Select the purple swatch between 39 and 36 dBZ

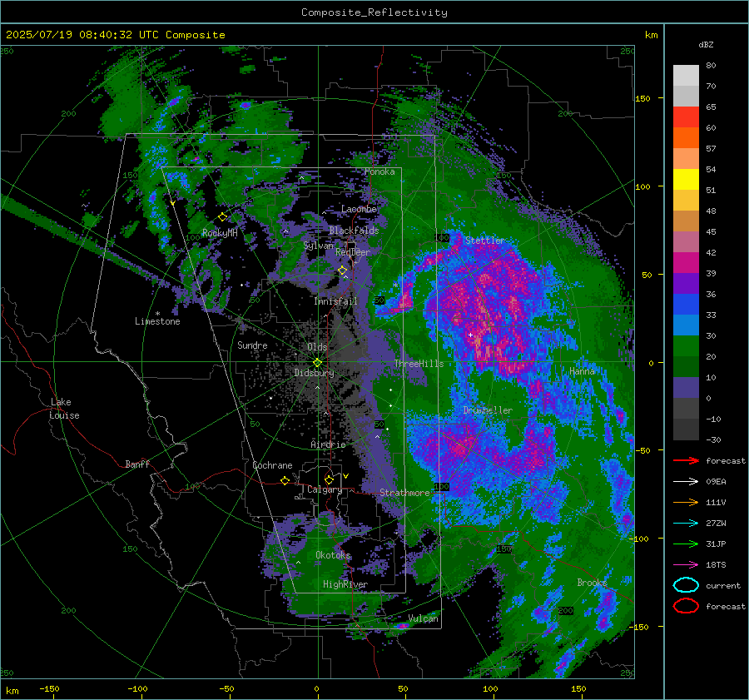[x=686, y=284]
